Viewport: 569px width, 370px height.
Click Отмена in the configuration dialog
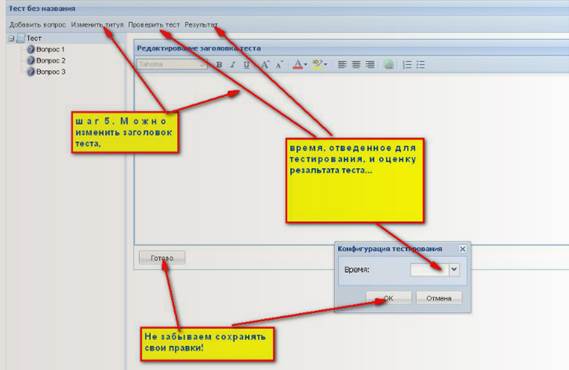[x=439, y=298]
